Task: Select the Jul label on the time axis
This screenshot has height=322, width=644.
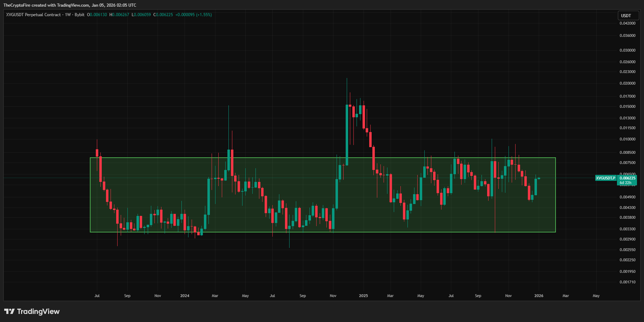Action: pyautogui.click(x=97, y=296)
